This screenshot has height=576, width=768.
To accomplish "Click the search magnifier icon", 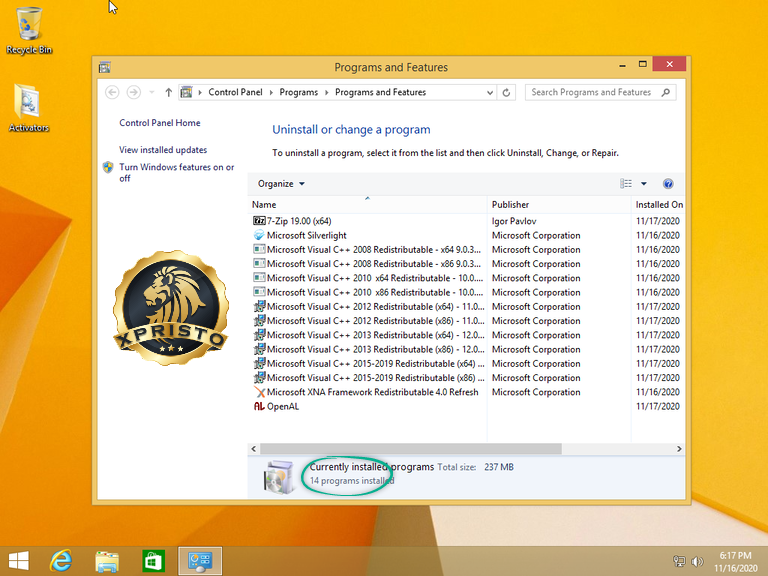I will [665, 92].
